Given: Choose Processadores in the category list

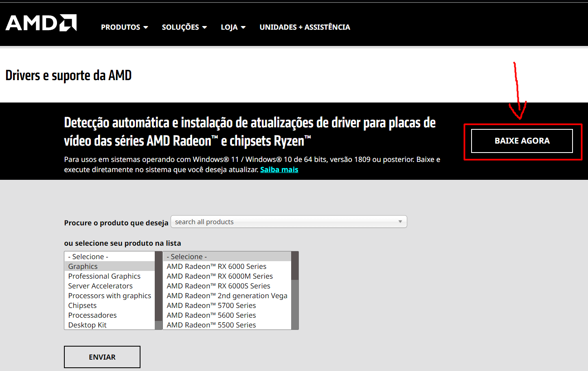Looking at the screenshot, I should coord(110,315).
